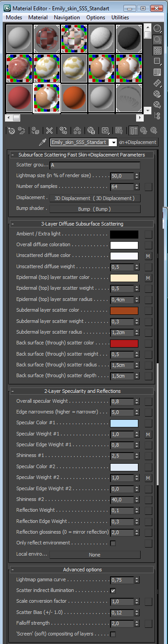
Task: Click Go Forward to Sibling icon
Action: 154,131
